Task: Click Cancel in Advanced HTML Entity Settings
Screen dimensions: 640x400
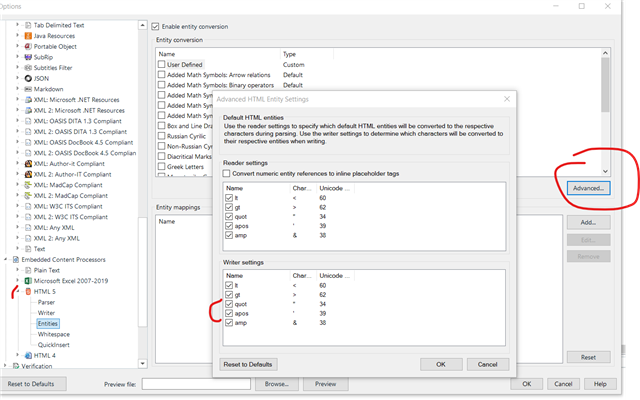Action: pyautogui.click(x=487, y=364)
